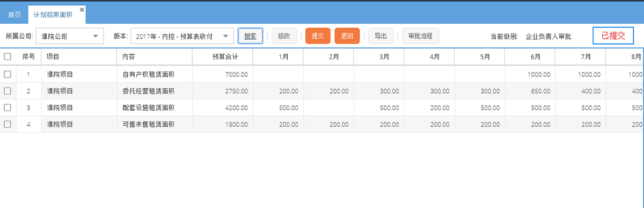Click the 4200.00 budget total cell
The height and width of the screenshot is (208, 644).
point(222,107)
